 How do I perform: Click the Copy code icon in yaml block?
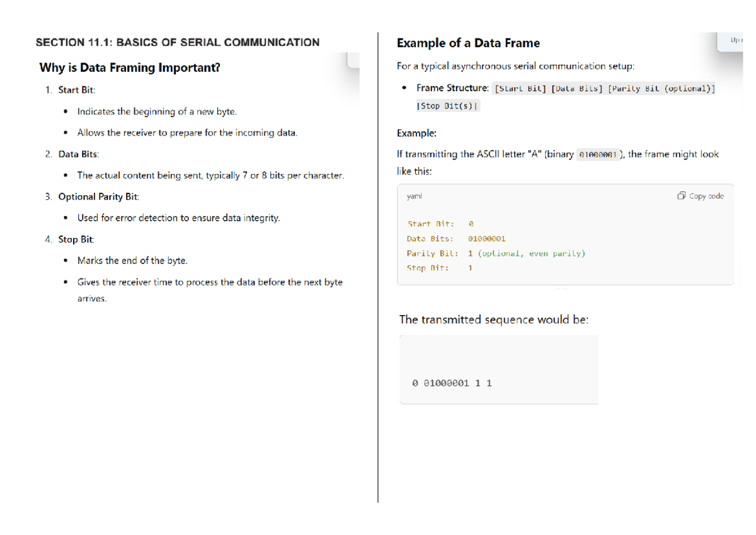pos(682,196)
